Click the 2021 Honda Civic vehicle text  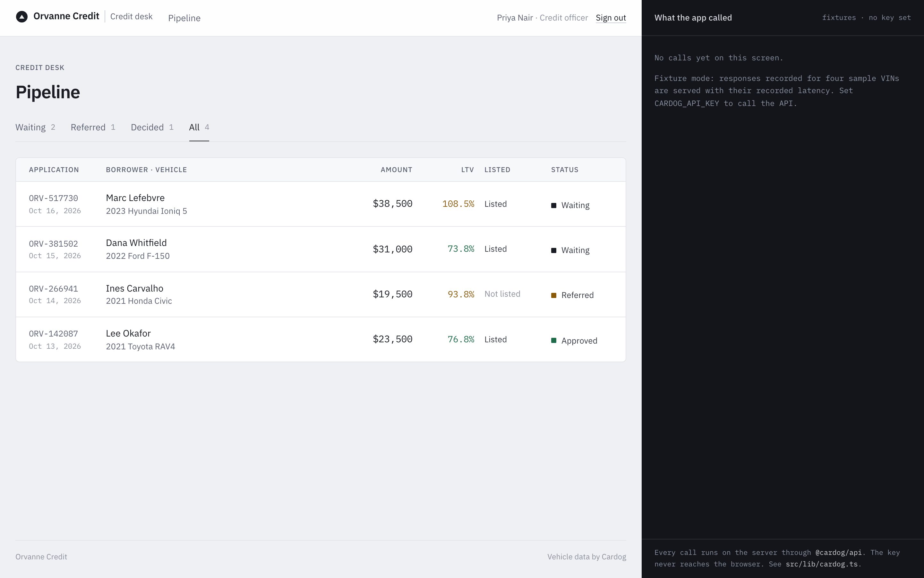click(x=139, y=301)
